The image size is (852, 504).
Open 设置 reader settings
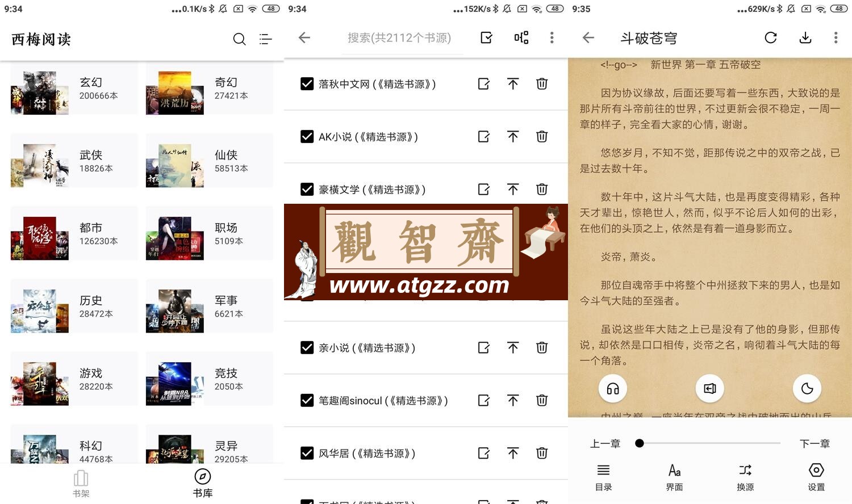pos(816,477)
